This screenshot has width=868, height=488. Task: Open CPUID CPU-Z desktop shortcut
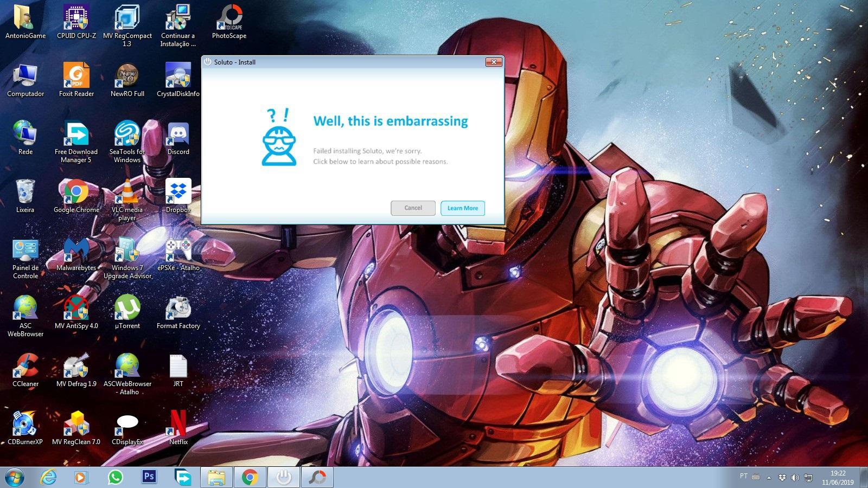pos(76,22)
